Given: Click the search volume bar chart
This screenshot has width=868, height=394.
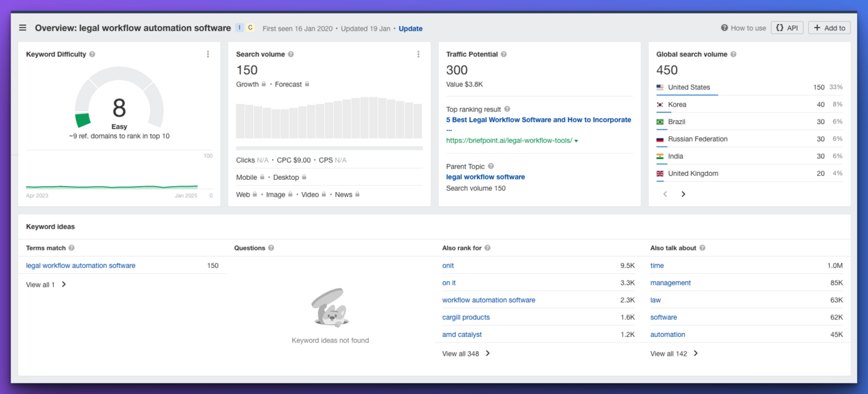Looking at the screenshot, I should click(329, 117).
